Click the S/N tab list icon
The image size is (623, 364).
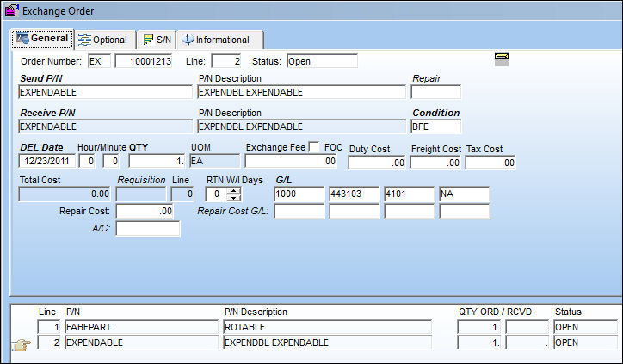[x=148, y=40]
